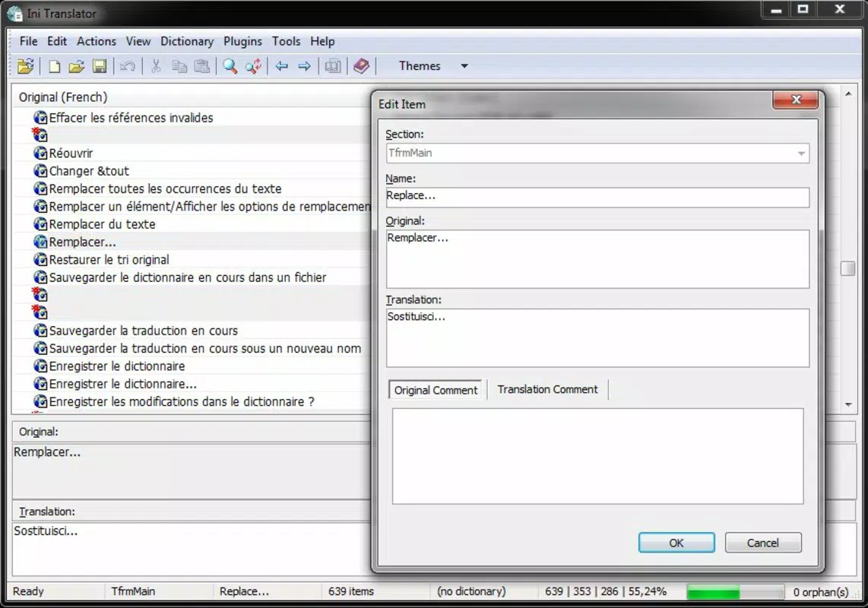Save translation using the floppy disk icon
Image resolution: width=868 pixels, height=608 pixels.
[100, 66]
